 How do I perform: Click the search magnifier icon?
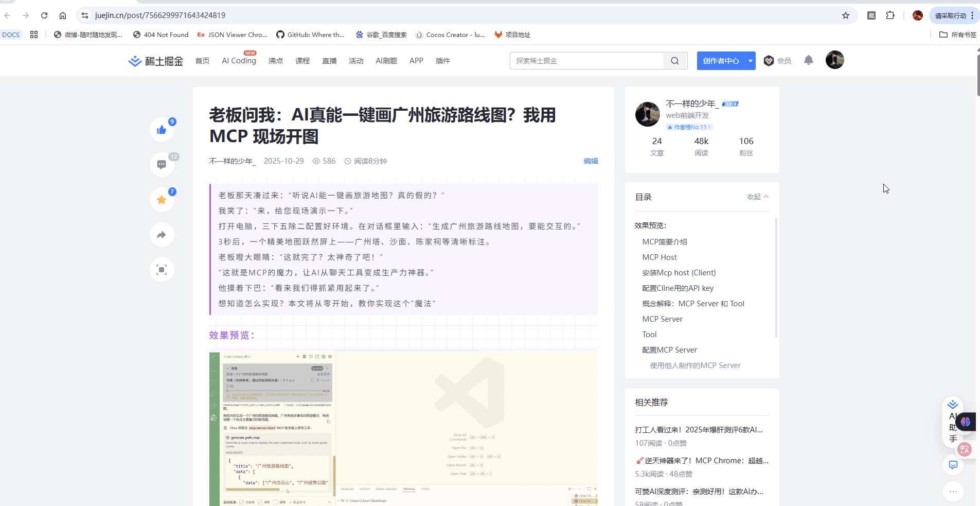675,60
